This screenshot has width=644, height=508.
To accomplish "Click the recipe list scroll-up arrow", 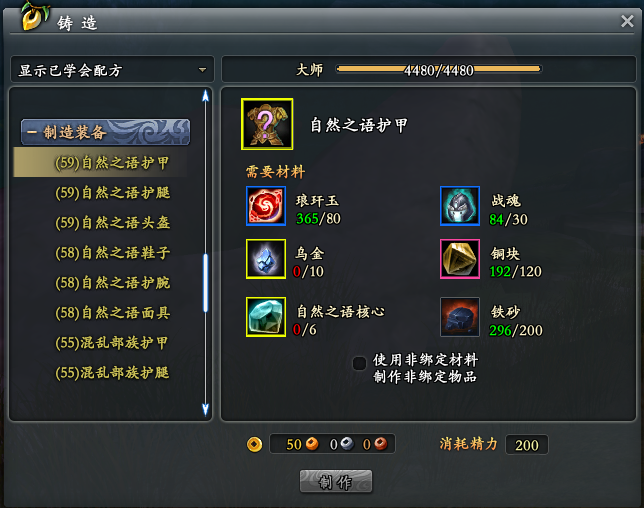I will [206, 97].
